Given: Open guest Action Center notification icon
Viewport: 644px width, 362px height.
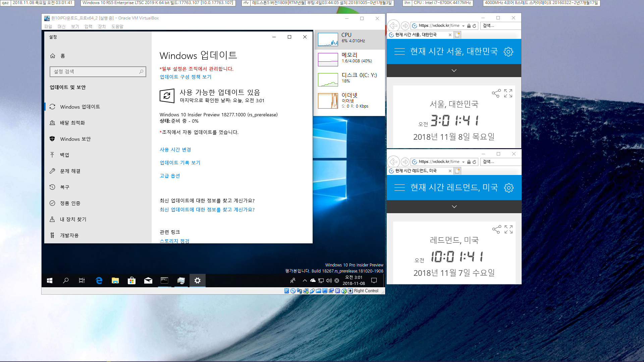Looking at the screenshot, I should pos(374,281).
